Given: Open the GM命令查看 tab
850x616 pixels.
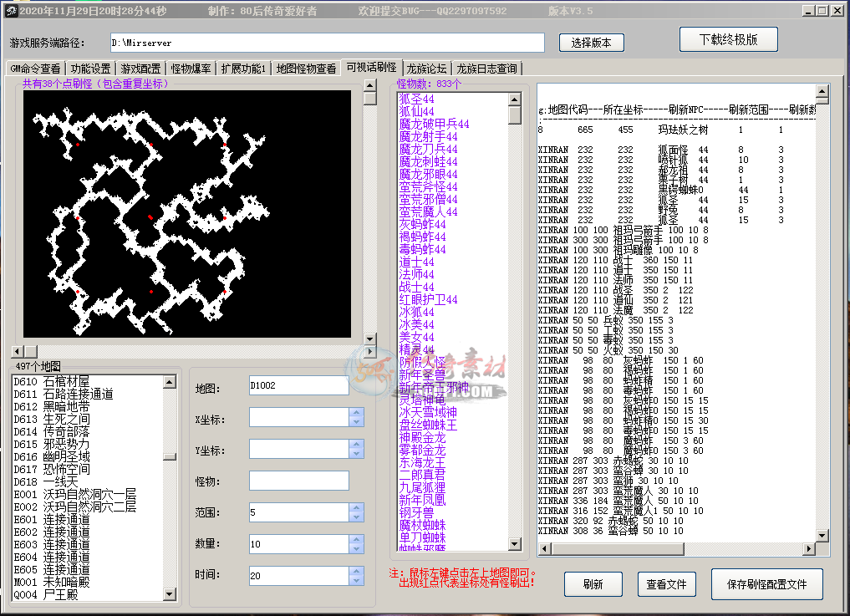Looking at the screenshot, I should click(x=35, y=69).
